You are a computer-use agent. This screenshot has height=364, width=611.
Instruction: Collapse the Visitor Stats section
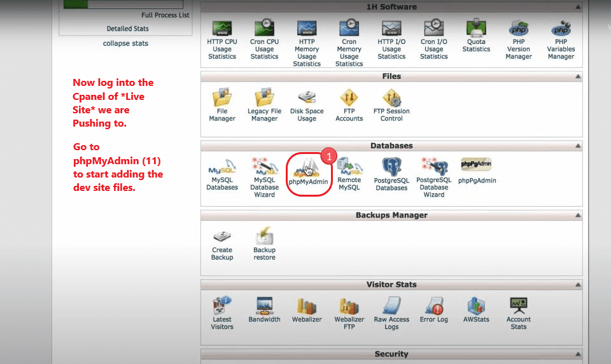tap(578, 284)
